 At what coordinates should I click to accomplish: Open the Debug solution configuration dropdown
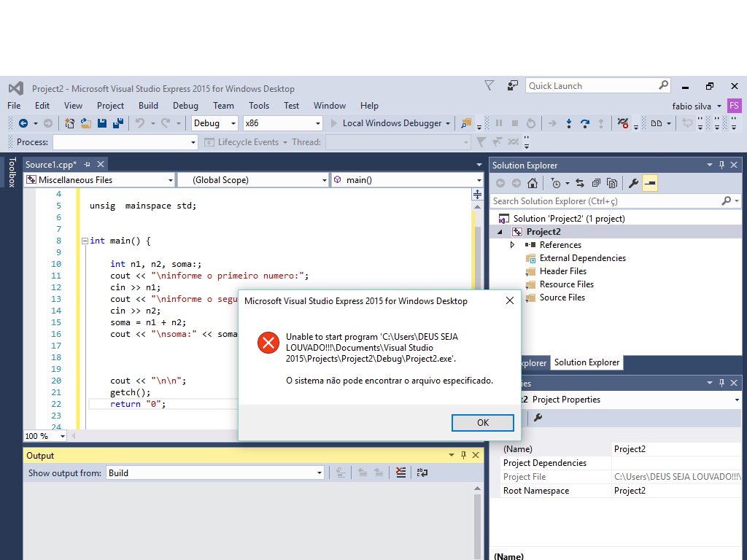pyautogui.click(x=214, y=123)
